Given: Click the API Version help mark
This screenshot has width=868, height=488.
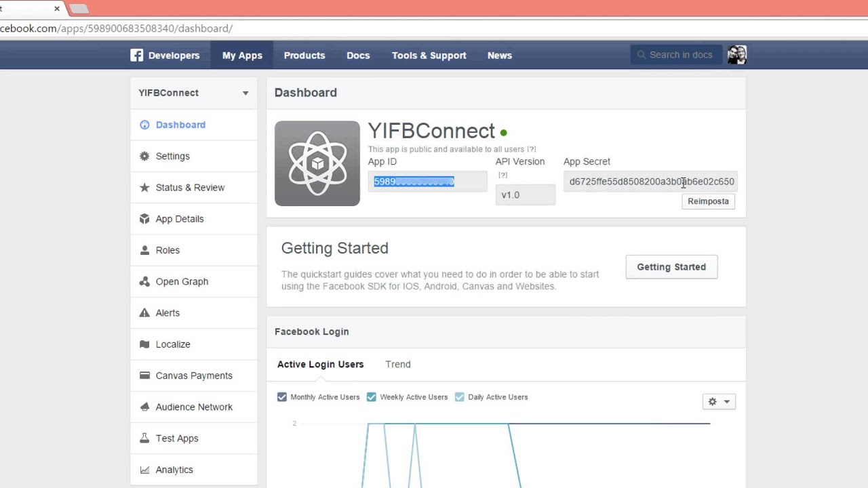Looking at the screenshot, I should point(502,175).
